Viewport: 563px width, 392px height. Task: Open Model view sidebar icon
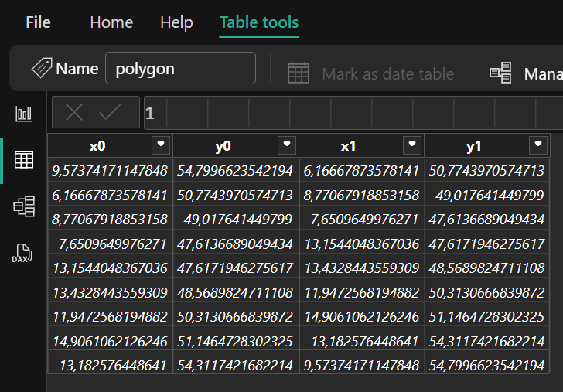[24, 206]
